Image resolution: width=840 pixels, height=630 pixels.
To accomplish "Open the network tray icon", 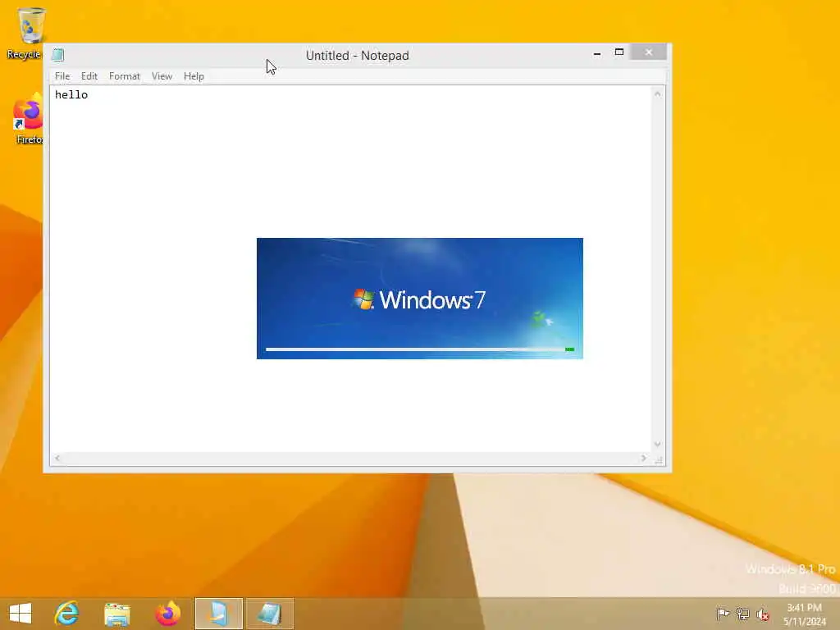I will click(x=742, y=614).
